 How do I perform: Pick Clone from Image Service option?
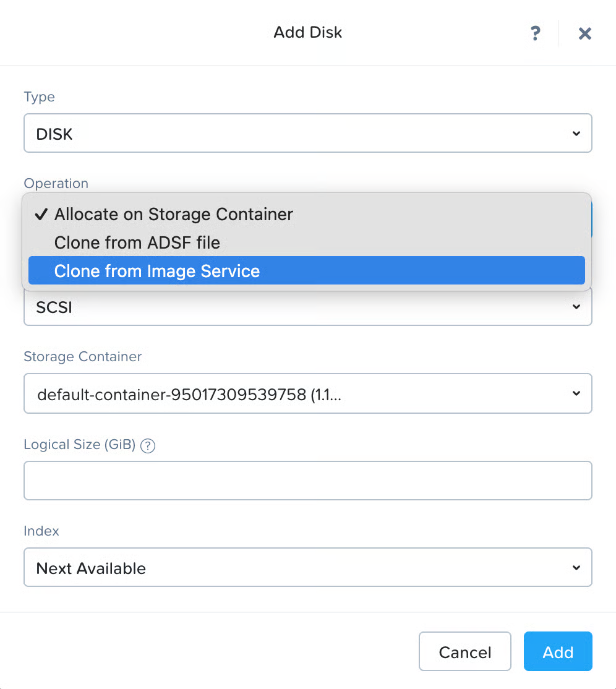click(157, 271)
